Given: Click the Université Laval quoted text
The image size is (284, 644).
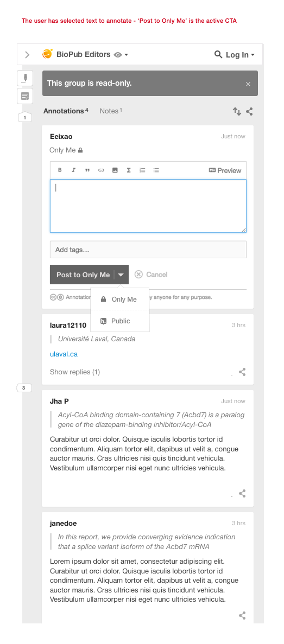Looking at the screenshot, I should pyautogui.click(x=97, y=339).
